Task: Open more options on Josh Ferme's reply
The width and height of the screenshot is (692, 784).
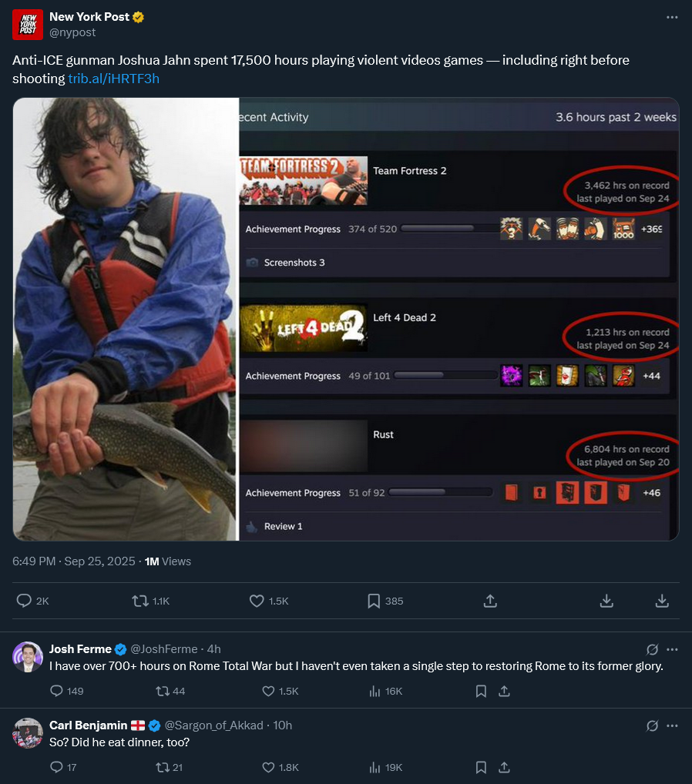Action: [x=672, y=649]
